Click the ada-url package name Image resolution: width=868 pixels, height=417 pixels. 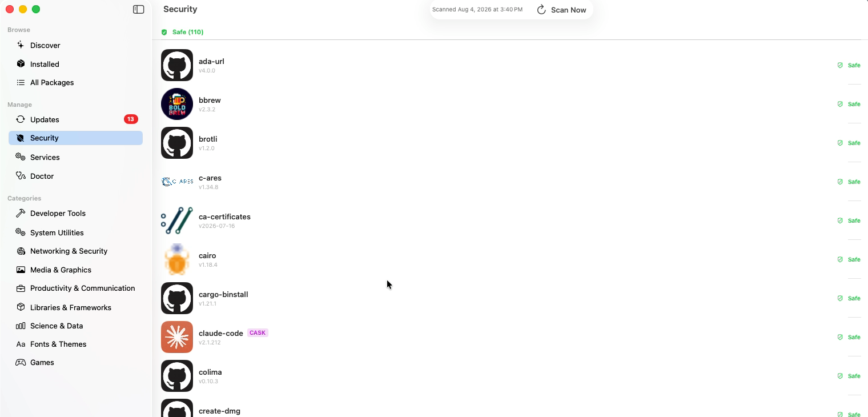pos(211,61)
